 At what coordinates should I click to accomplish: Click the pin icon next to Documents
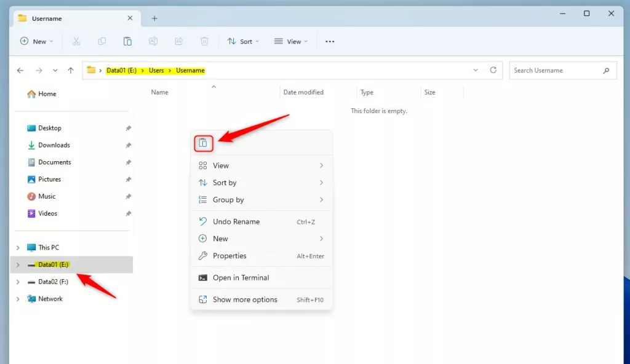coord(128,162)
